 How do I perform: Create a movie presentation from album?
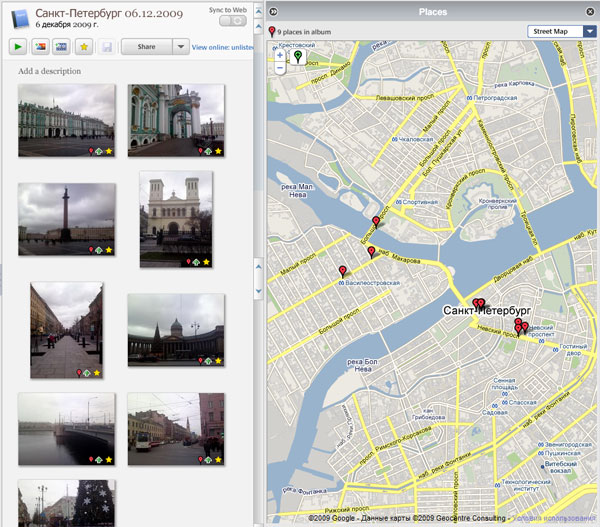coord(63,46)
